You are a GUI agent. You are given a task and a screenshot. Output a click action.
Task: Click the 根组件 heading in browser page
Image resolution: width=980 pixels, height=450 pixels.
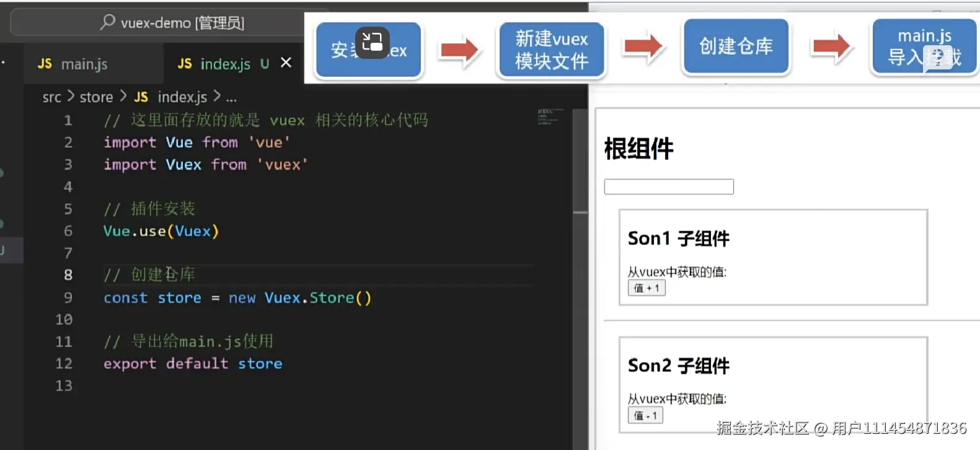click(639, 149)
